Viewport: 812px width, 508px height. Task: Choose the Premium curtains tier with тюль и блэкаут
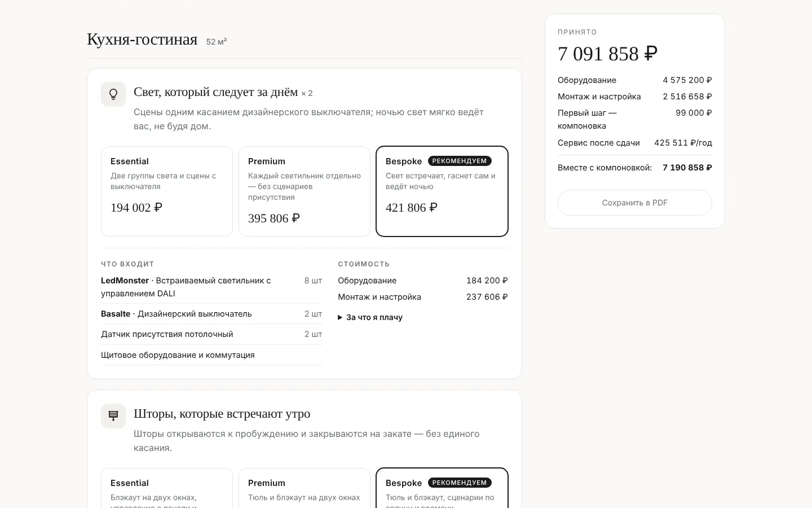[304, 488]
